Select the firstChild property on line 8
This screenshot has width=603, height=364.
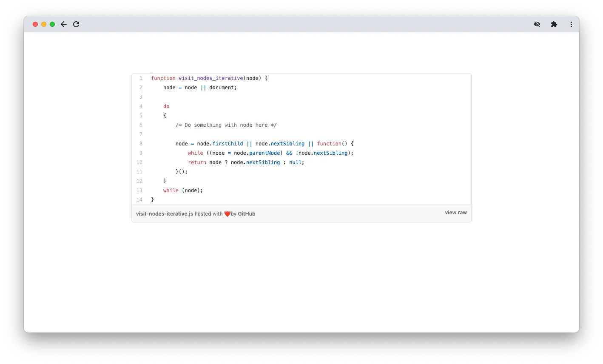[x=228, y=144]
